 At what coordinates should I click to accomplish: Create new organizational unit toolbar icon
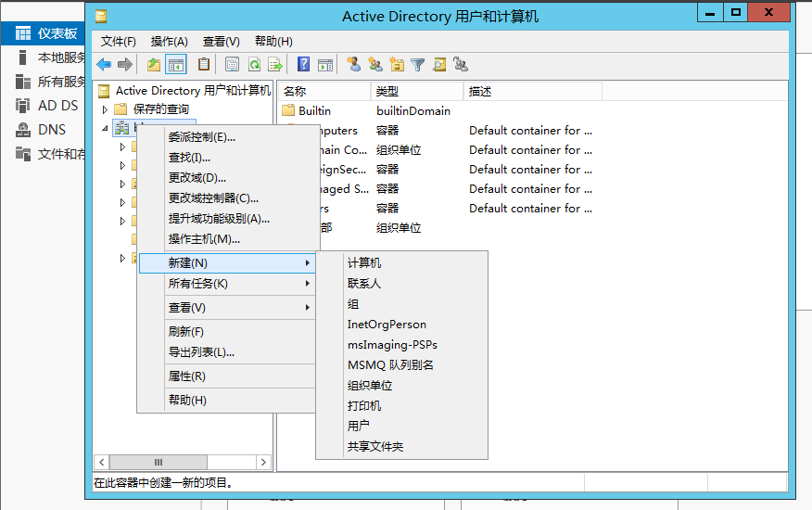point(397,64)
